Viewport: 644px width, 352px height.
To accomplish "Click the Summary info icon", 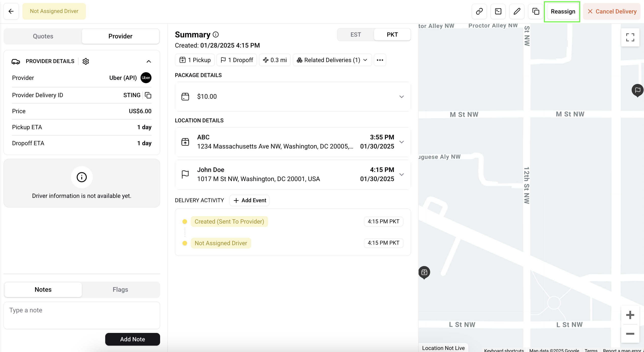I will pyautogui.click(x=216, y=34).
